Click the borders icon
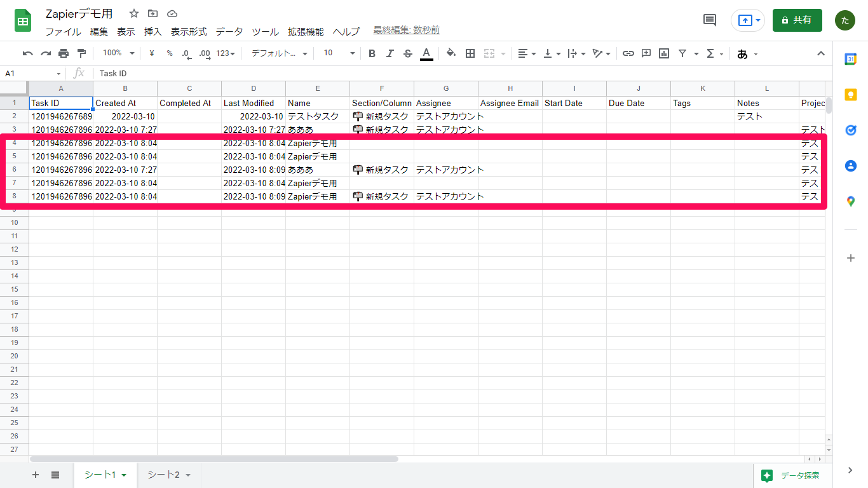This screenshot has height=488, width=868. pos(470,53)
